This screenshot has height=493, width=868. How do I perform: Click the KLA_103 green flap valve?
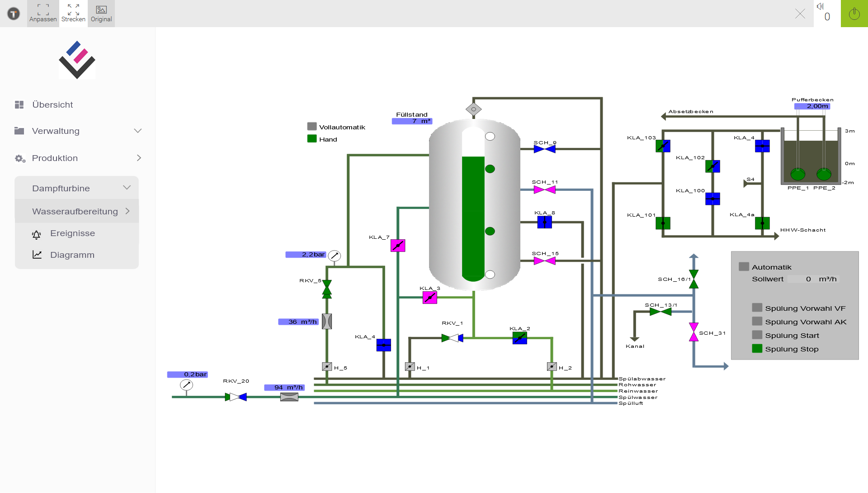pos(663,146)
